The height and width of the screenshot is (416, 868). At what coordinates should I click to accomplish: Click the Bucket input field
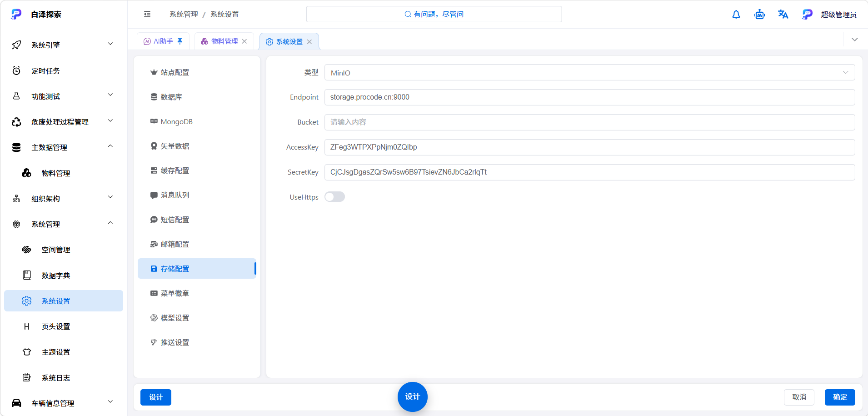589,122
